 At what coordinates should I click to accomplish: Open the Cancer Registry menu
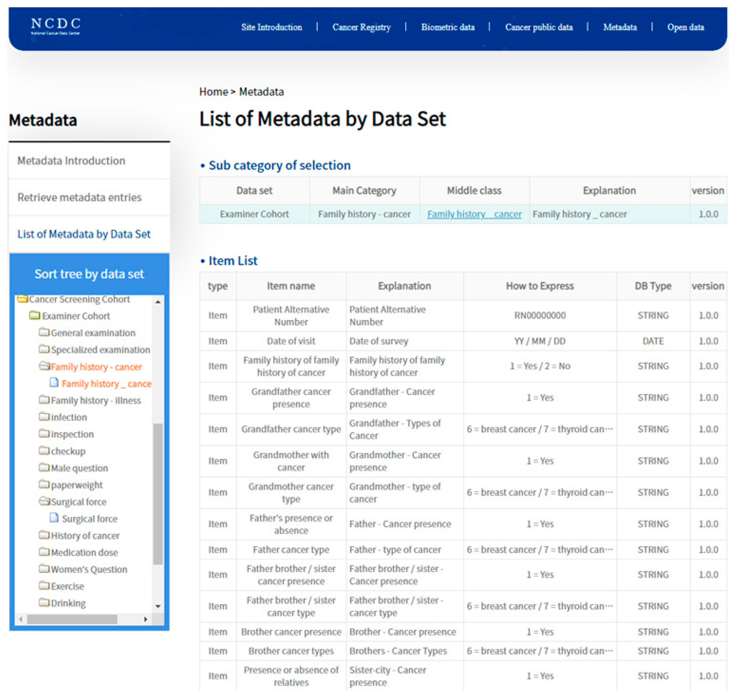click(x=361, y=27)
